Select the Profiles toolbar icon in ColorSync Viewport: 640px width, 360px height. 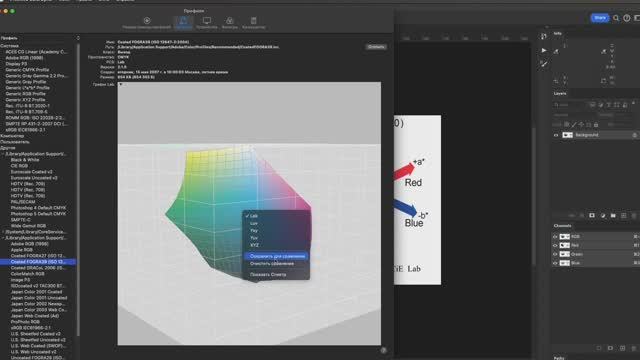point(183,23)
